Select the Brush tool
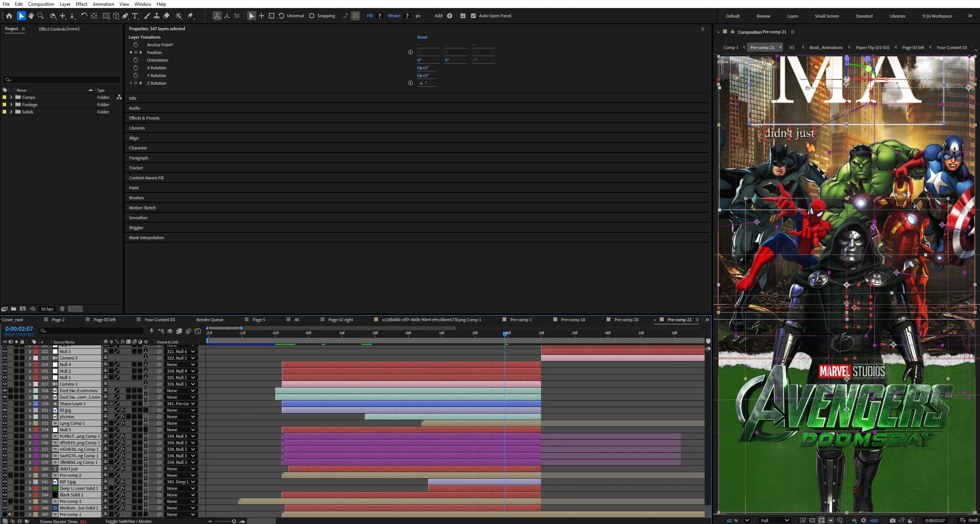This screenshot has width=980, height=524. 147,16
